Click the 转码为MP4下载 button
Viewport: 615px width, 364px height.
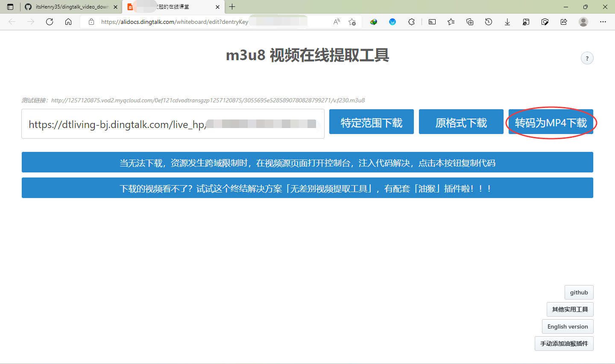pos(551,122)
